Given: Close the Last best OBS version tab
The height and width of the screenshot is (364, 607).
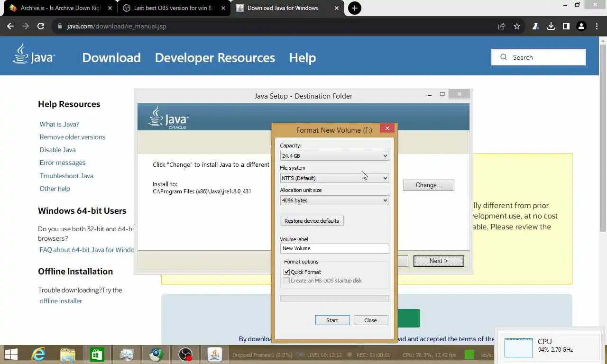Looking at the screenshot, I should [x=223, y=8].
